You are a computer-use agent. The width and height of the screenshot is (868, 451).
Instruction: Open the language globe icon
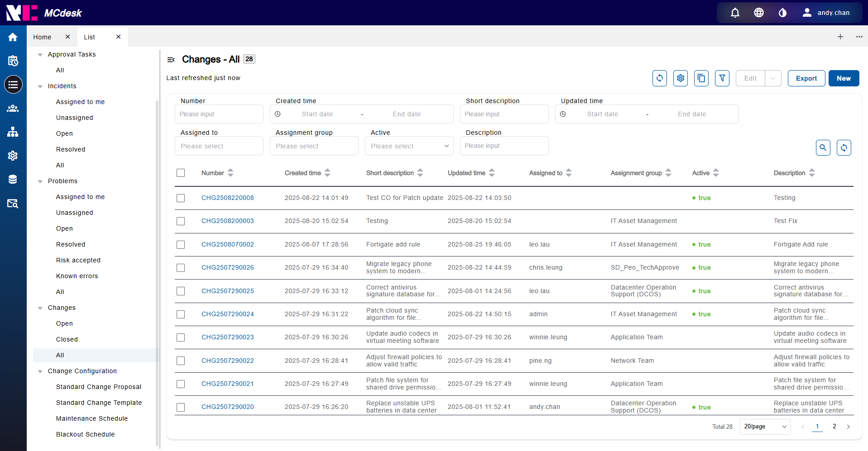point(759,13)
